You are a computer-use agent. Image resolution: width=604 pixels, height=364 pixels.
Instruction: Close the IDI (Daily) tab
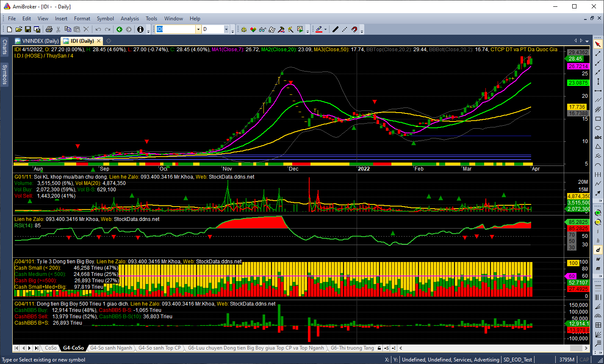coord(99,41)
